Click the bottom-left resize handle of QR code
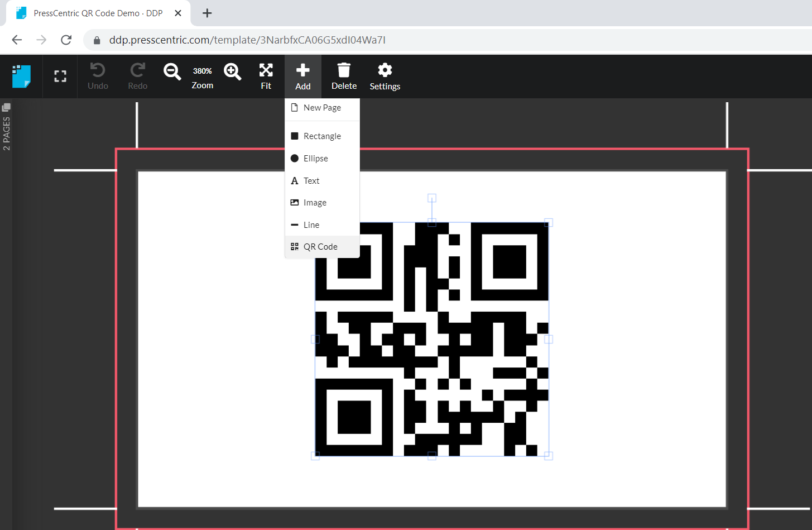 tap(315, 456)
